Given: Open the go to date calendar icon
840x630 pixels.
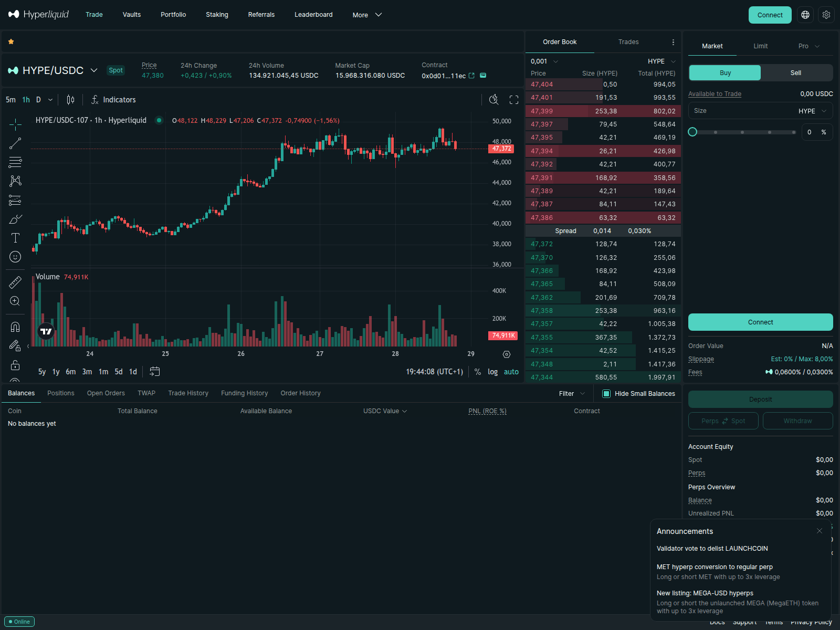Looking at the screenshot, I should click(154, 372).
